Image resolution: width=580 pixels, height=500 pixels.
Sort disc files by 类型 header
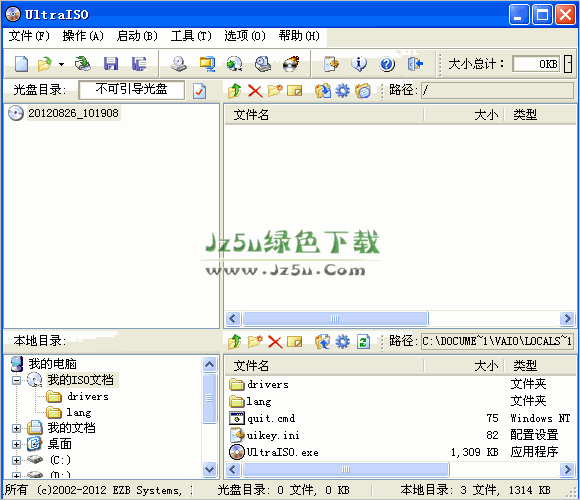coord(540,115)
